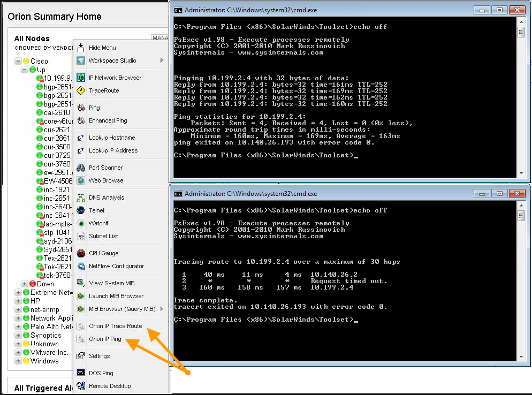Click the Web Browse globe icon
The width and height of the screenshot is (532, 395).
coord(81,180)
